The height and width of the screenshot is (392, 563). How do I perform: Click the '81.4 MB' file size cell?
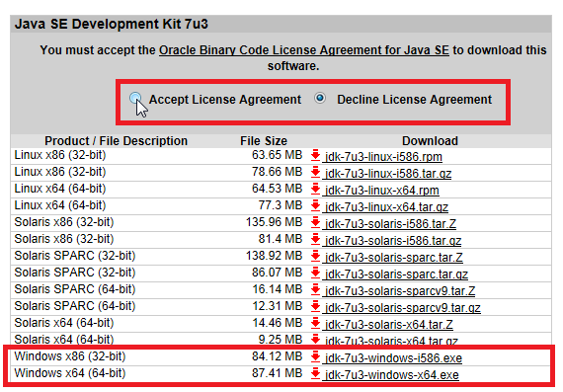(281, 239)
